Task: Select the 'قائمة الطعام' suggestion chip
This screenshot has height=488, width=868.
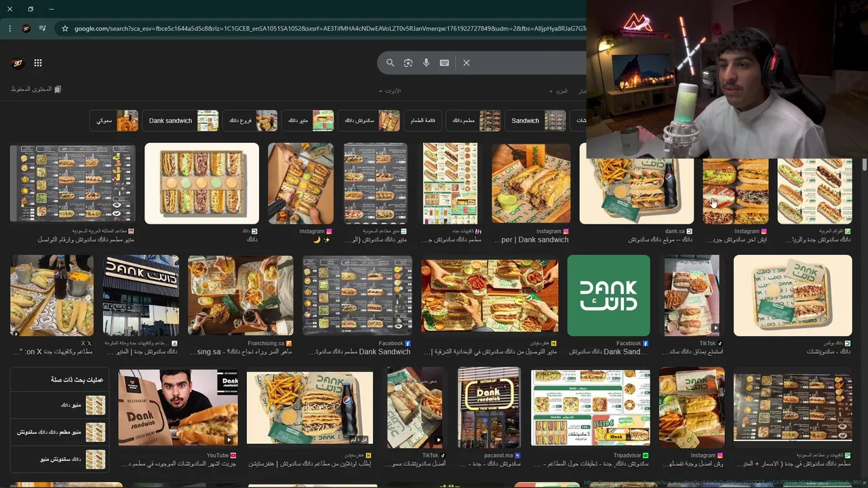Action: 423,121
